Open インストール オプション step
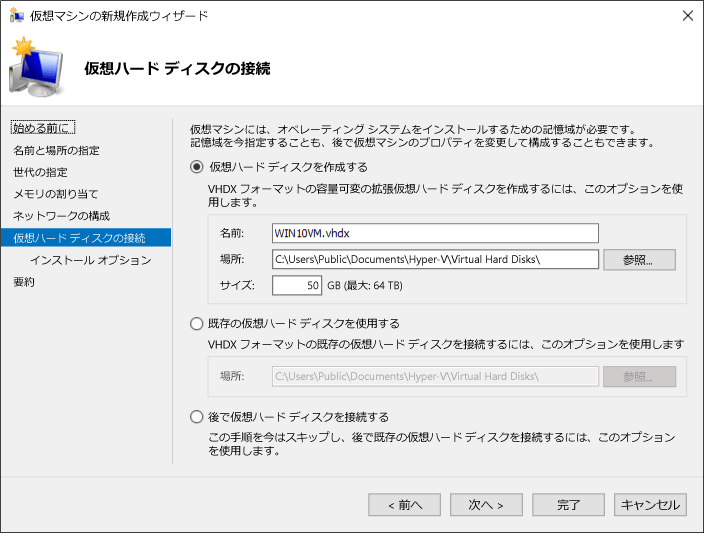The width and height of the screenshot is (704, 533). [x=91, y=260]
